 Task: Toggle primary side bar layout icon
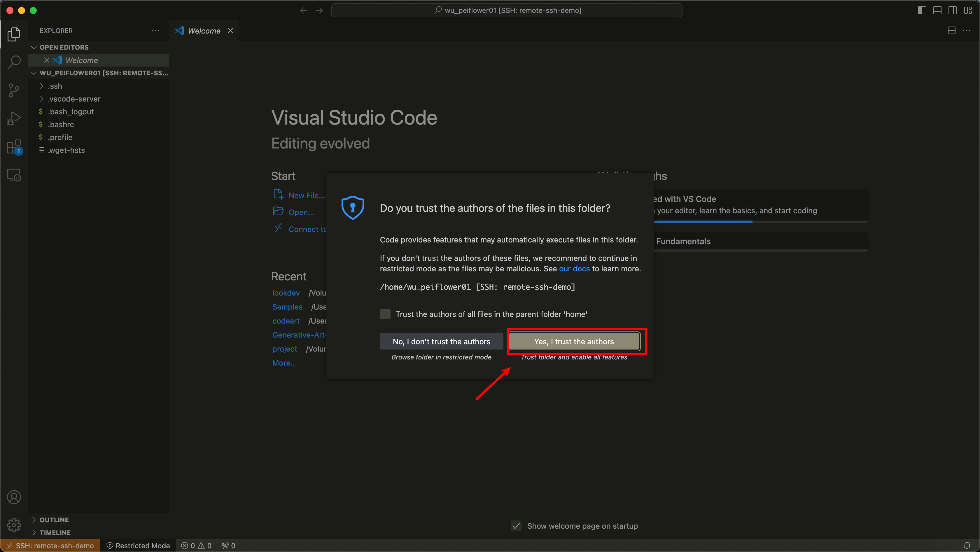(x=922, y=10)
